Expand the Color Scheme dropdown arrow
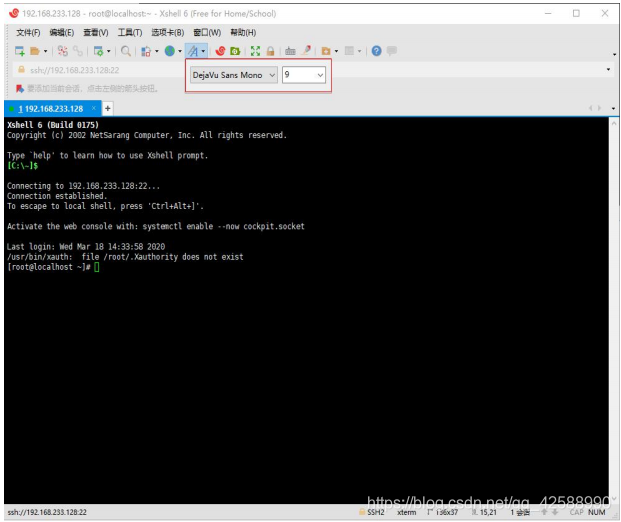 tap(157, 51)
